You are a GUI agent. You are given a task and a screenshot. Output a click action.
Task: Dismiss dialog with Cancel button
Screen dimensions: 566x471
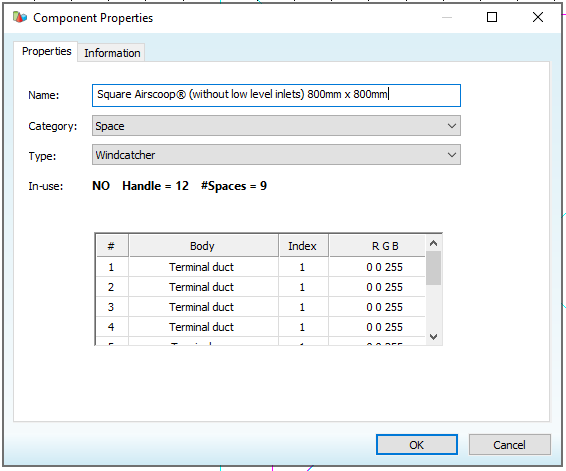pos(509,445)
